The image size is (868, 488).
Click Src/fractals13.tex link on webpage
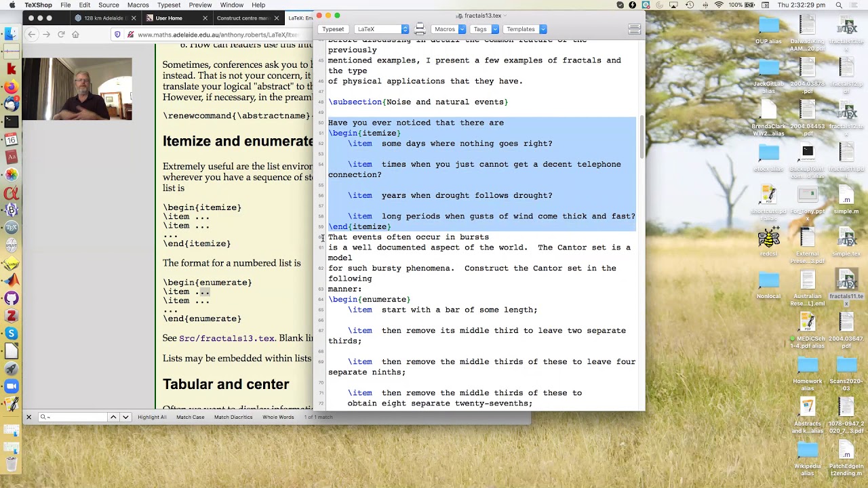(x=227, y=338)
